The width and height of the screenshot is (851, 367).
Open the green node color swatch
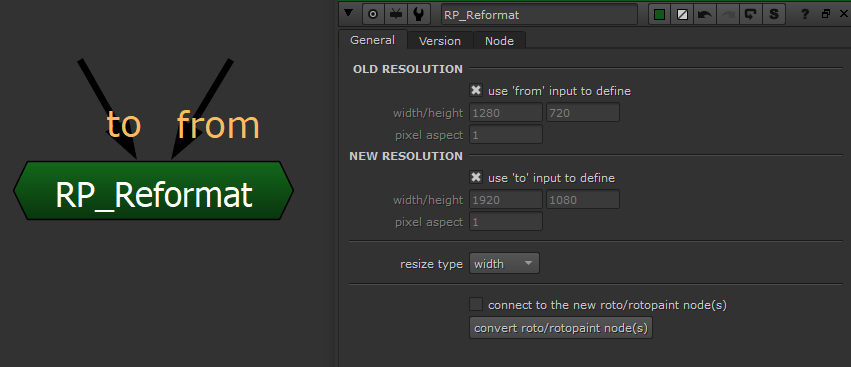[x=659, y=15]
